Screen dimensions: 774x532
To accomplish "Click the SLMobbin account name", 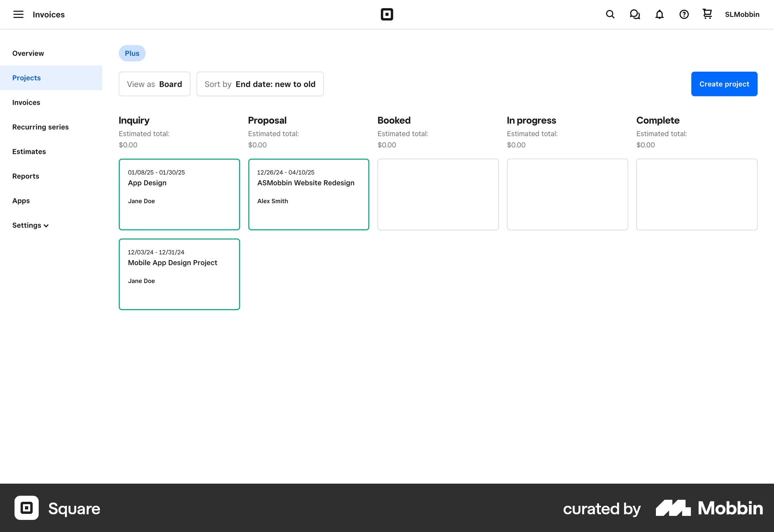I will click(x=742, y=14).
